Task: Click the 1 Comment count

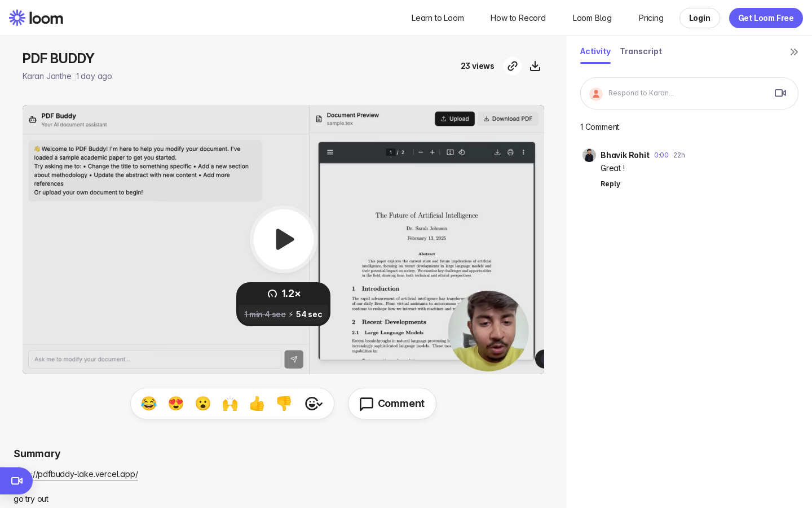Action: point(599,127)
